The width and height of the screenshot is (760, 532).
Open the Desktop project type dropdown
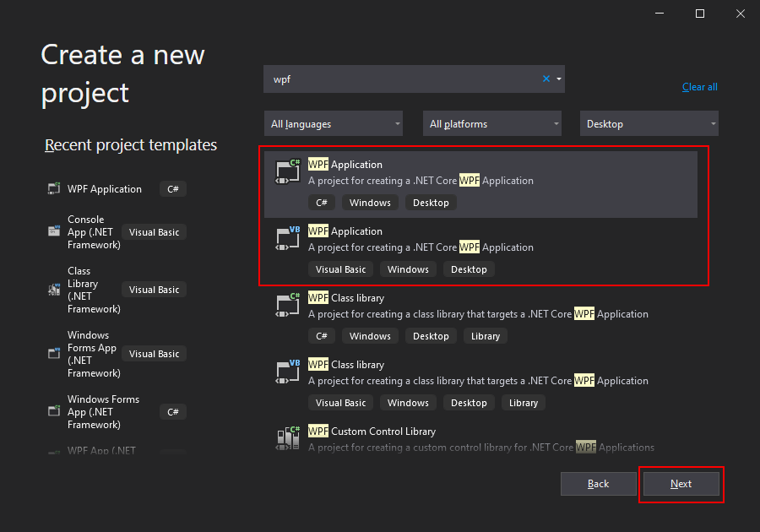[649, 123]
